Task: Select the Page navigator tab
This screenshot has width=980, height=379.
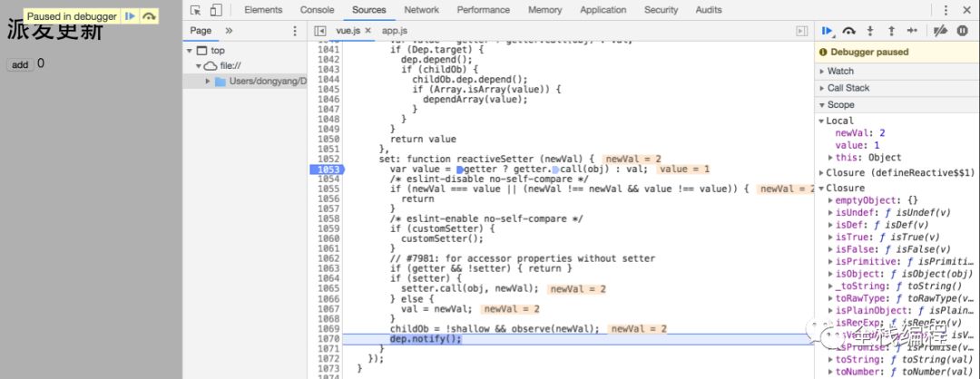Action: pos(201,31)
